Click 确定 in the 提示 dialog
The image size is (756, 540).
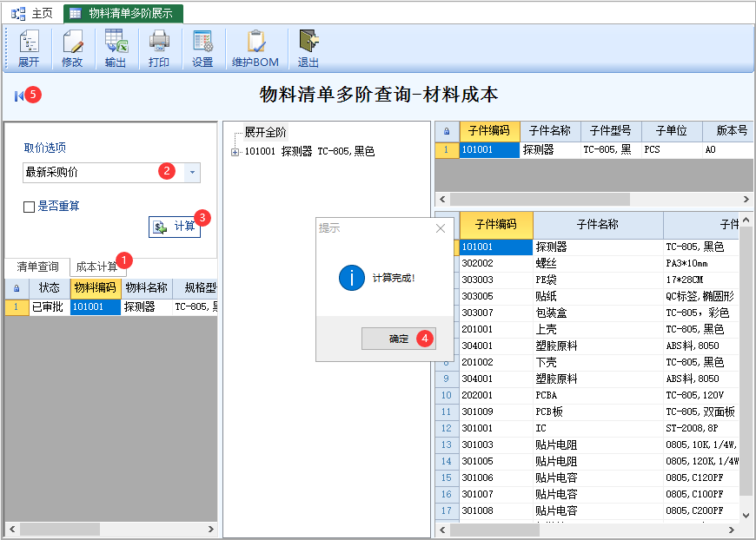pos(399,339)
